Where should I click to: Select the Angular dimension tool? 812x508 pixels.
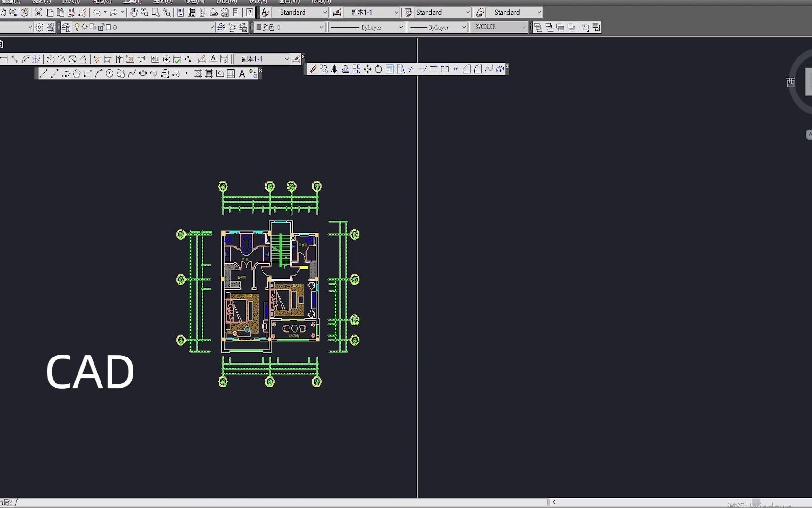83,59
